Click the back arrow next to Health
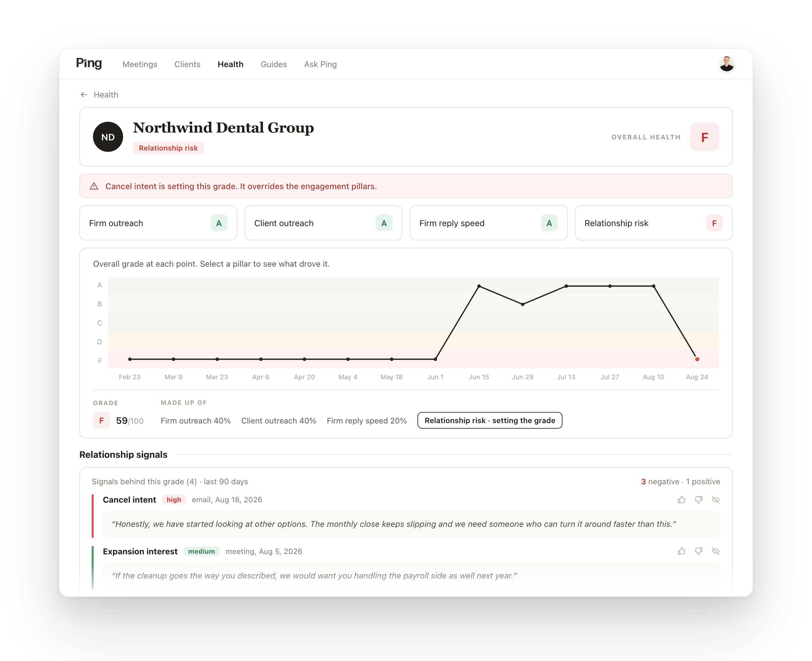 (84, 95)
